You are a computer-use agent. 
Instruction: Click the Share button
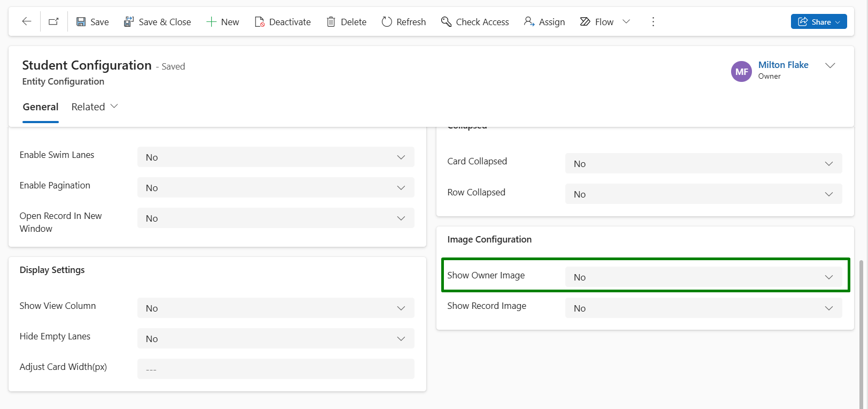coord(818,22)
